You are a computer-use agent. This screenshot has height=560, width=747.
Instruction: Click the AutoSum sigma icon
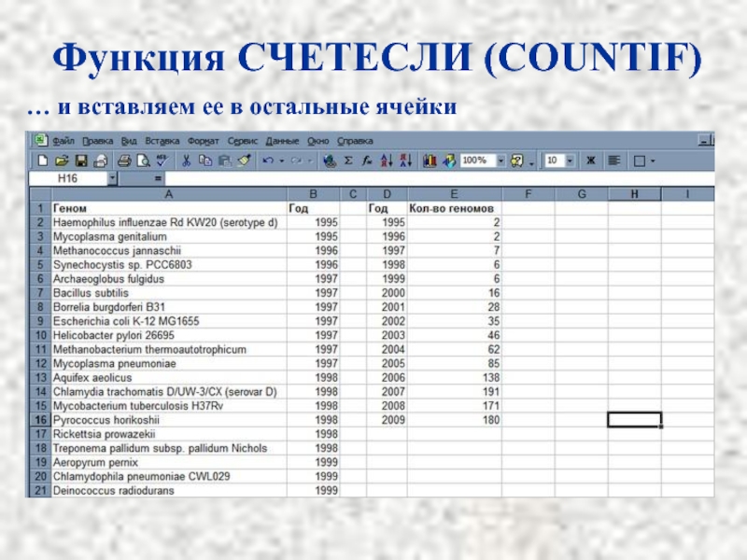click(348, 161)
